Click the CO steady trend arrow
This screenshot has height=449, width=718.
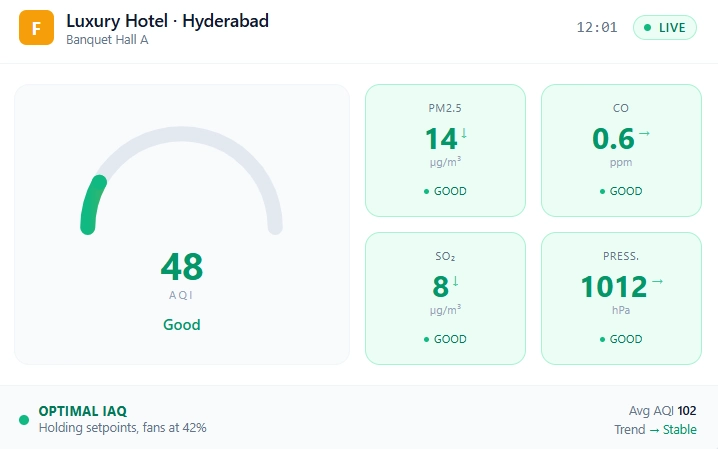point(644,133)
